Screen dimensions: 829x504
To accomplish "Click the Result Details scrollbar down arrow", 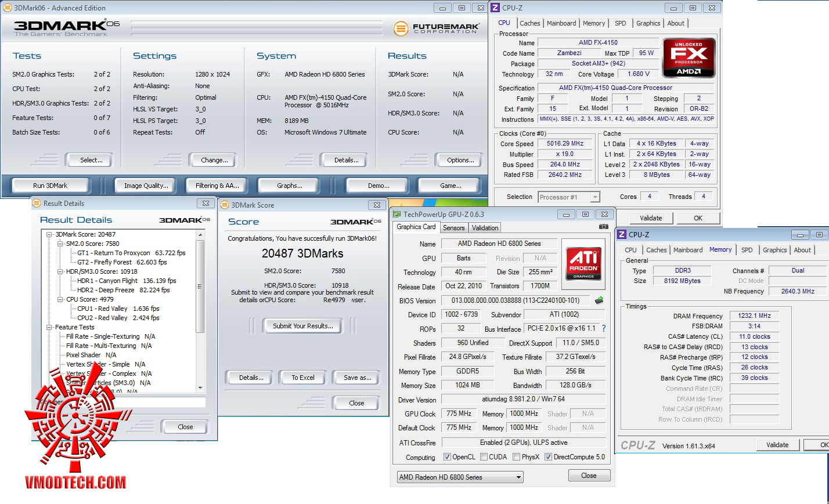I will click(x=200, y=387).
